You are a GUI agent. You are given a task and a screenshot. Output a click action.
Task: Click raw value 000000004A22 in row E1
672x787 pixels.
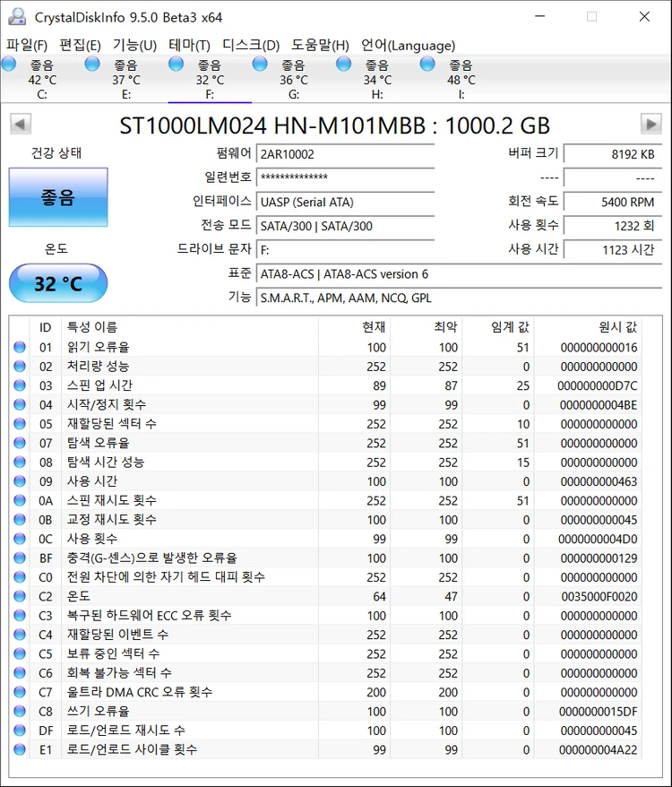(599, 750)
